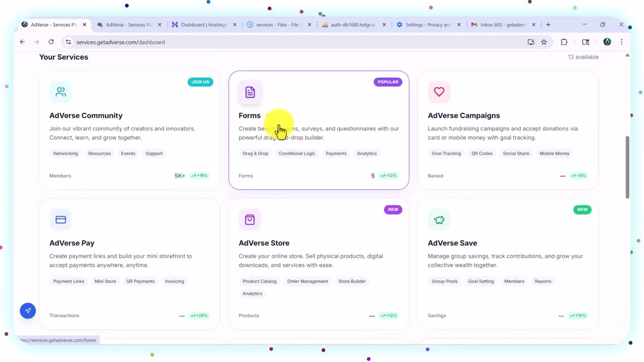This screenshot has height=362, width=644.
Task: Click the AdVerse Campaigns heart icon
Action: [439, 92]
